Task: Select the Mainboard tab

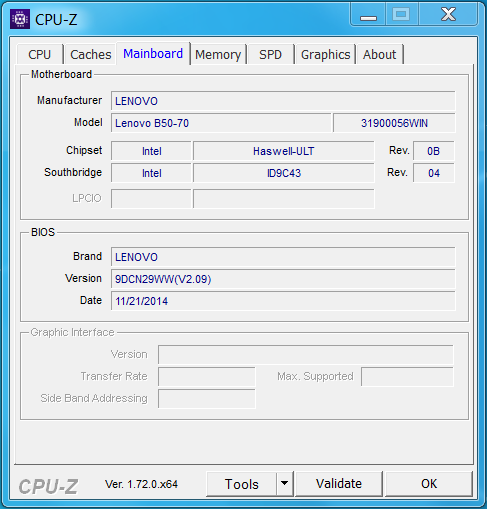Action: click(x=153, y=53)
